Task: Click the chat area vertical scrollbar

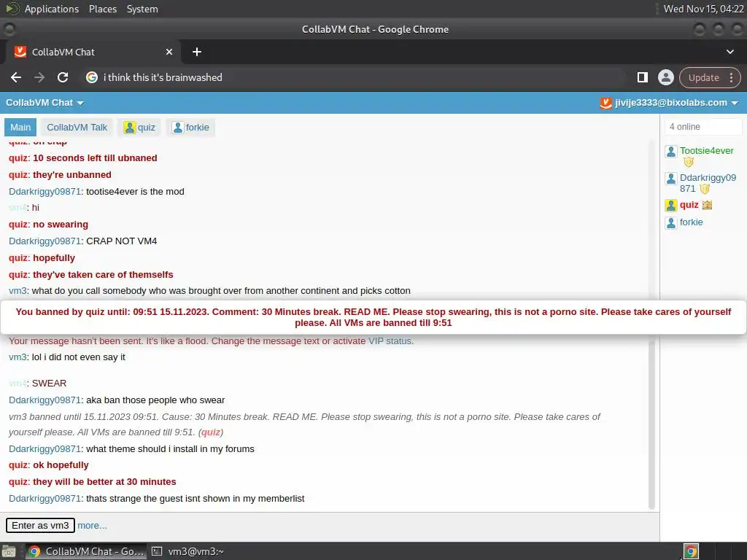Action: (x=651, y=324)
